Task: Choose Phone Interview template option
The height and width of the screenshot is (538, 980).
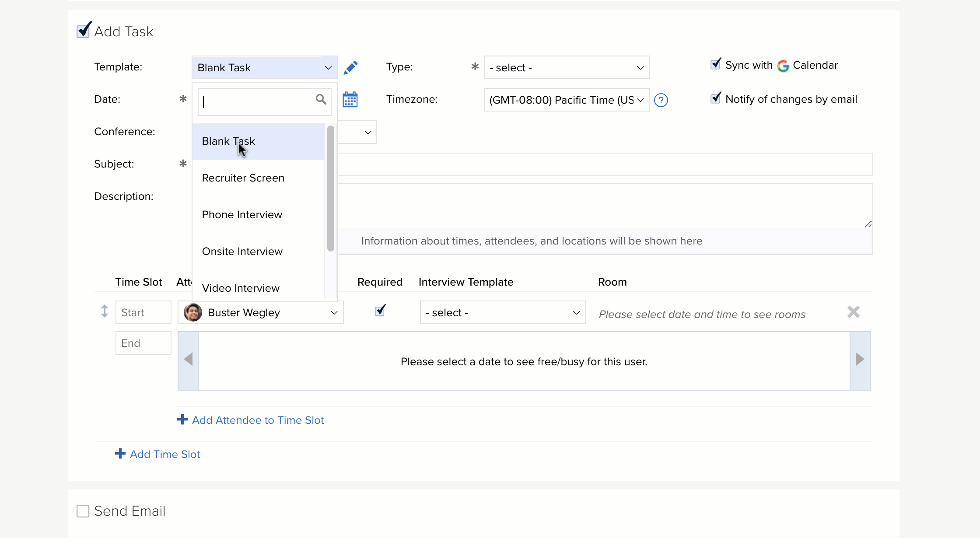Action: (258, 215)
